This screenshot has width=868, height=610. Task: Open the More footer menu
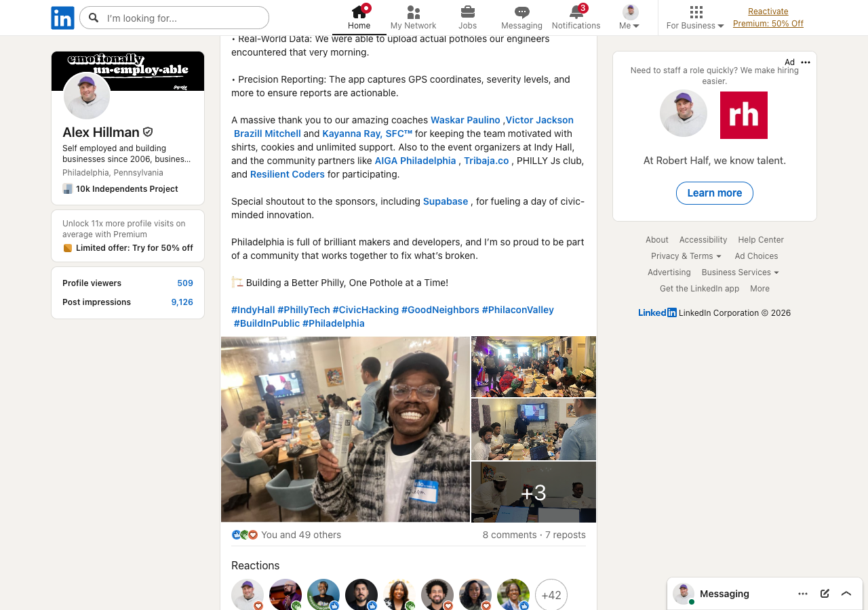pyautogui.click(x=759, y=289)
